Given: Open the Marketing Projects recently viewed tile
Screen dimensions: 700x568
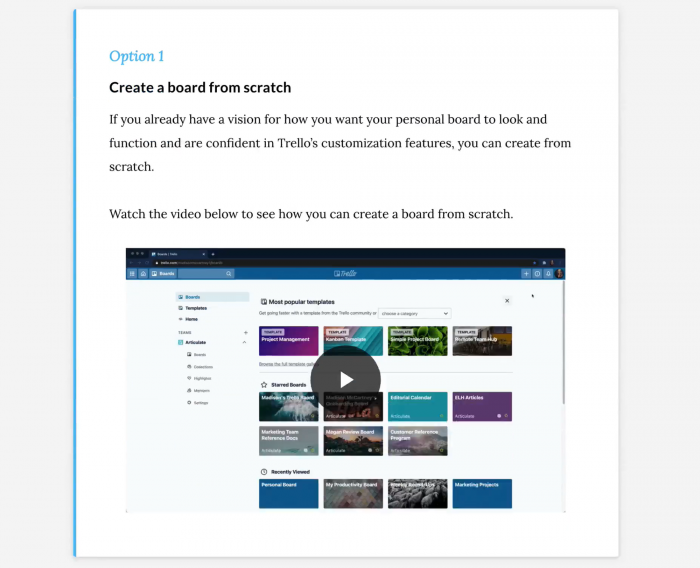Looking at the screenshot, I should click(x=482, y=493).
